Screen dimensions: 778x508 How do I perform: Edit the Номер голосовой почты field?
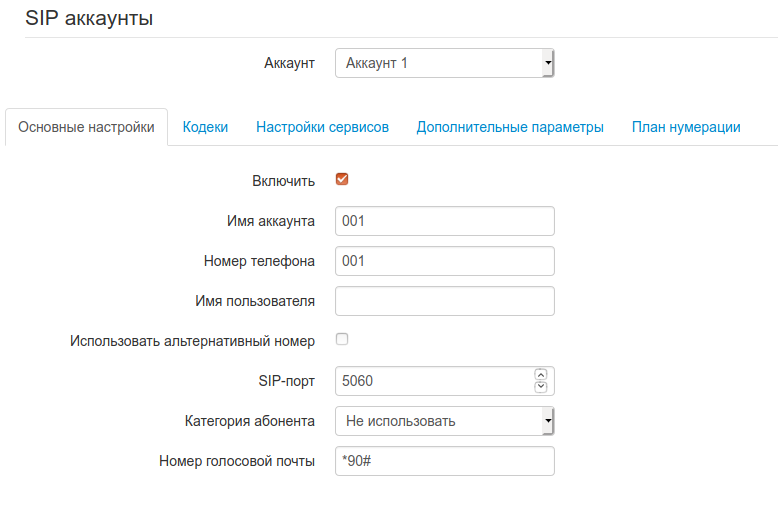tap(444, 461)
